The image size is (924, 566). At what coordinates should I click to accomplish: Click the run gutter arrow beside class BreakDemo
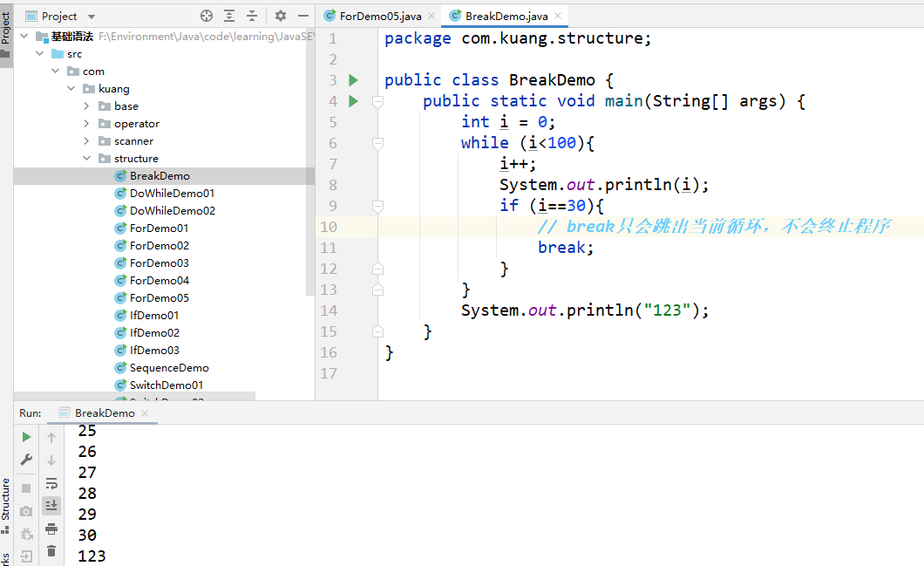click(353, 80)
